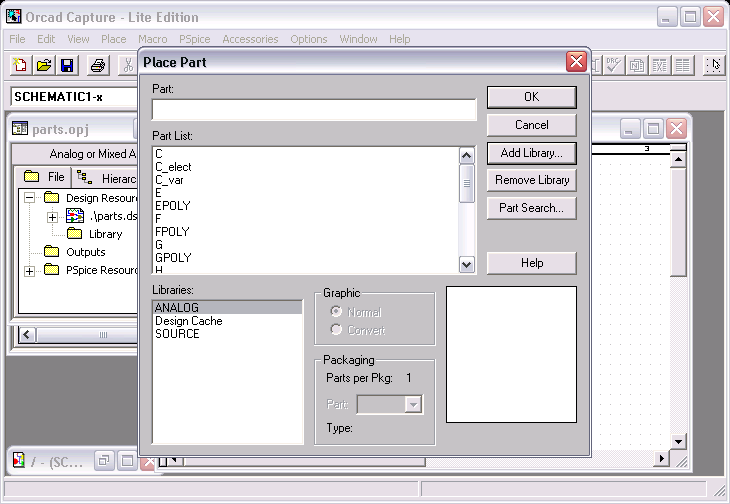
Task: Click the Outputs folder icon
Action: [51, 251]
